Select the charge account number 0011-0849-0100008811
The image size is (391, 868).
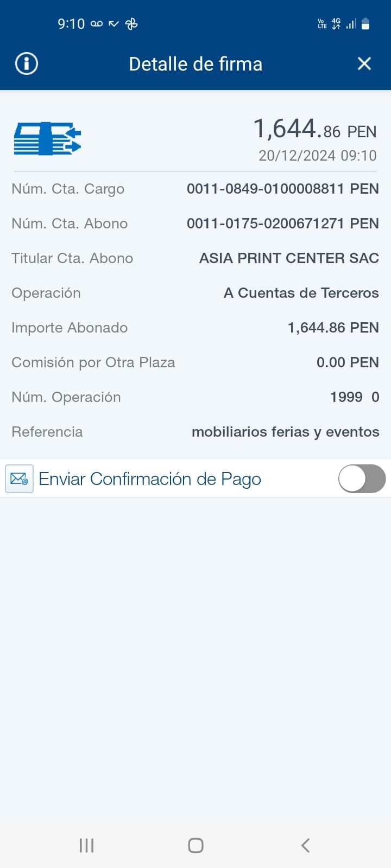pyautogui.click(x=282, y=189)
